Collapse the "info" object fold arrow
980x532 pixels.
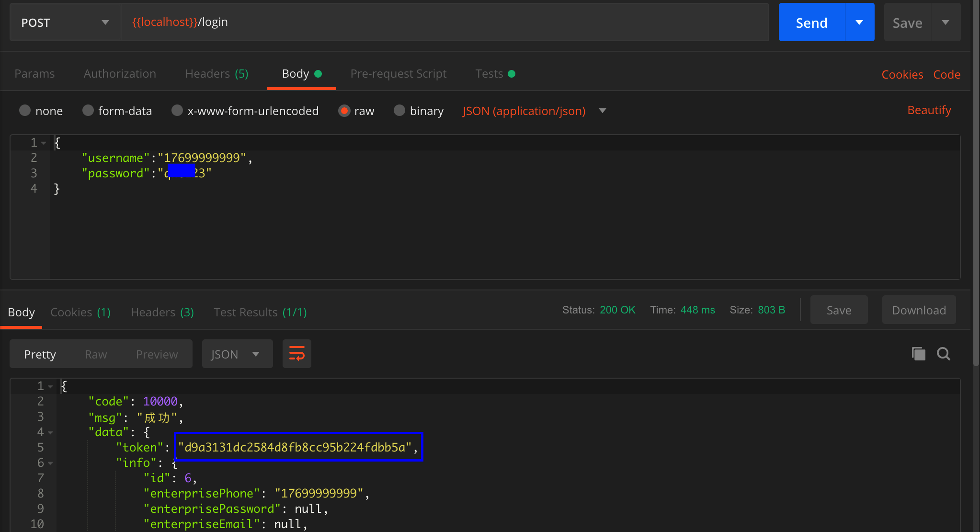pos(51,463)
